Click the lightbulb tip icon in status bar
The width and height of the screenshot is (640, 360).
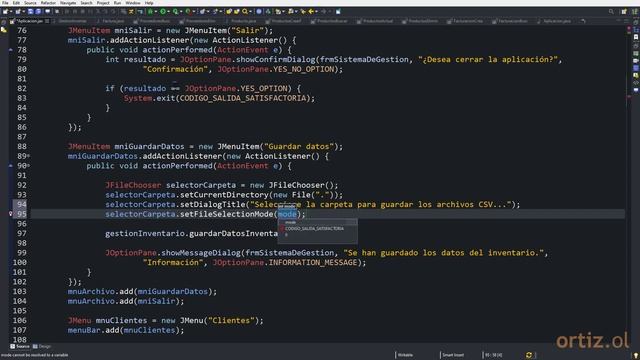click(x=636, y=356)
